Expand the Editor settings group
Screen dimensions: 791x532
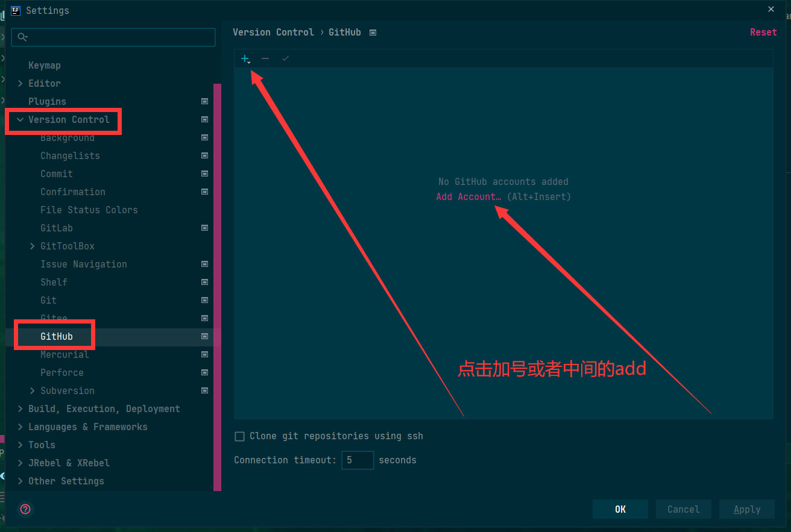point(20,83)
